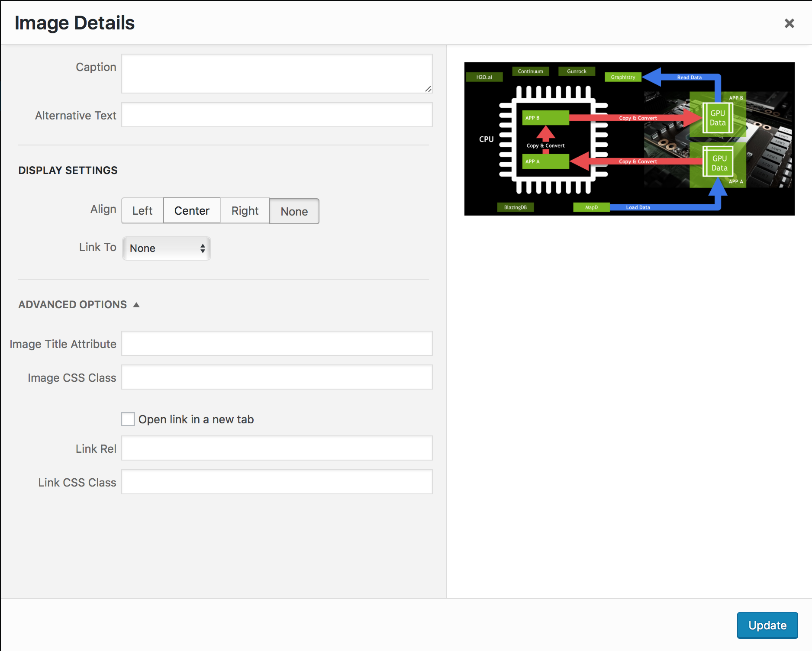Collapse the Advanced Options section
This screenshot has height=651, width=812.
[x=136, y=304]
